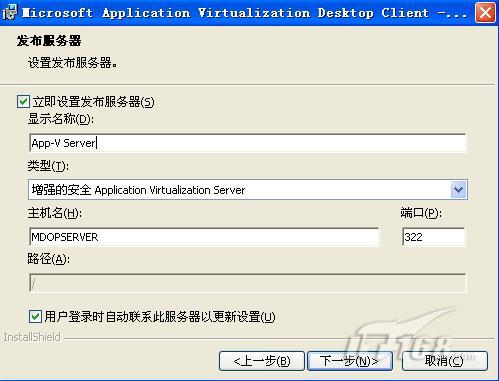Go back with the <上一步(B) button
Viewport: 499px width, 381px height.
click(x=262, y=361)
